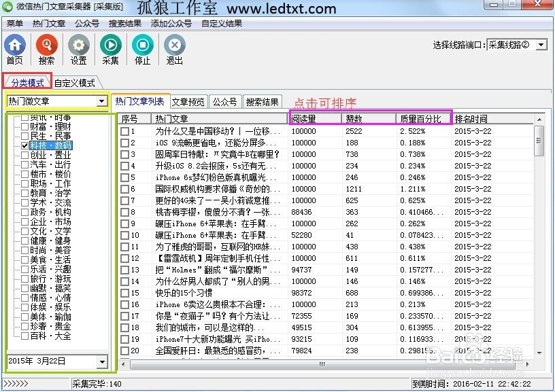Click the 序号 column header
This screenshot has height=392, width=555.
point(135,119)
